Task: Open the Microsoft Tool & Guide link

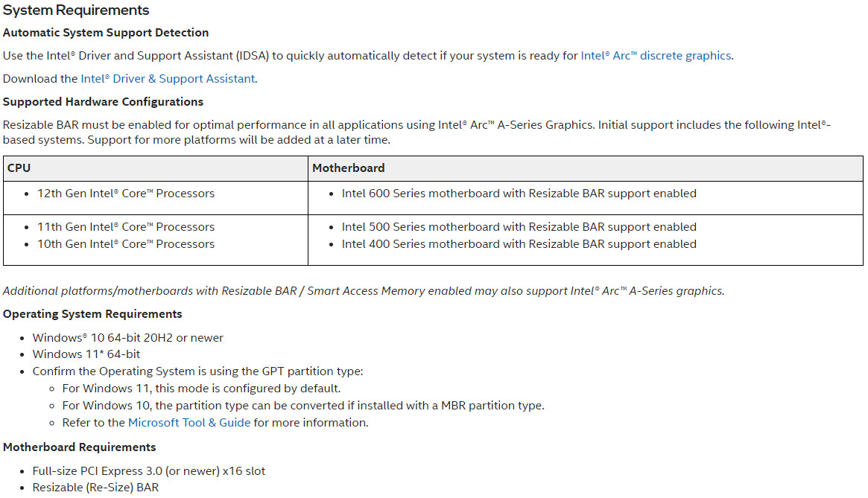Action: click(x=189, y=423)
